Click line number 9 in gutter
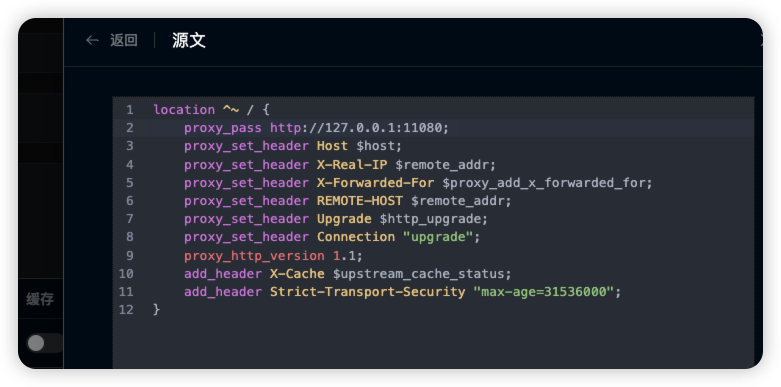Viewport: 781px width, 387px height. (x=130, y=256)
